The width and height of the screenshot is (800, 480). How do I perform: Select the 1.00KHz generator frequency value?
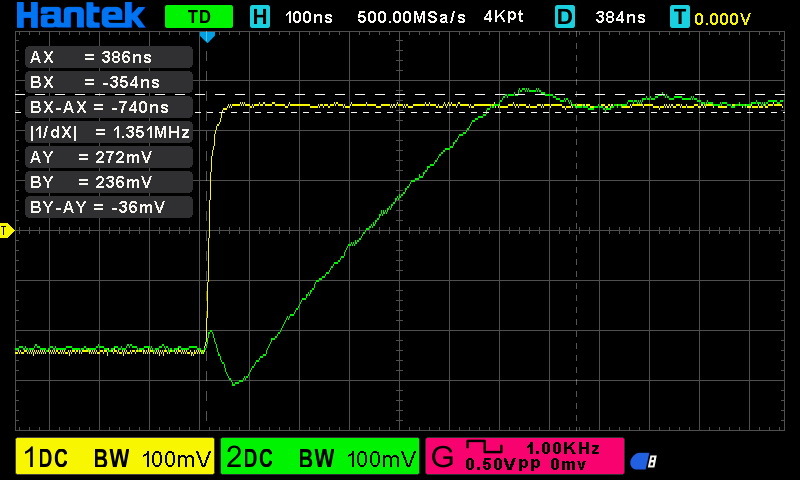point(563,448)
